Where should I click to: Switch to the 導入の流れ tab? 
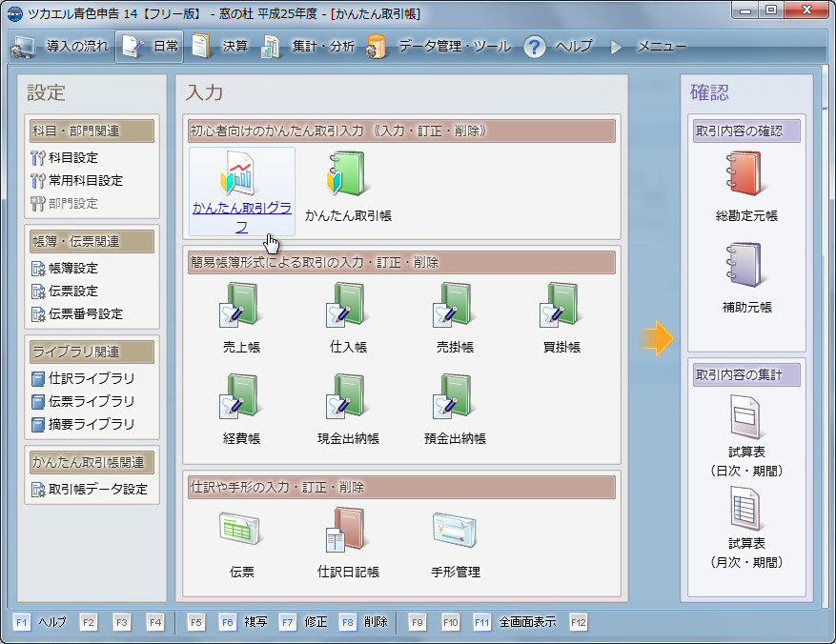point(60,47)
